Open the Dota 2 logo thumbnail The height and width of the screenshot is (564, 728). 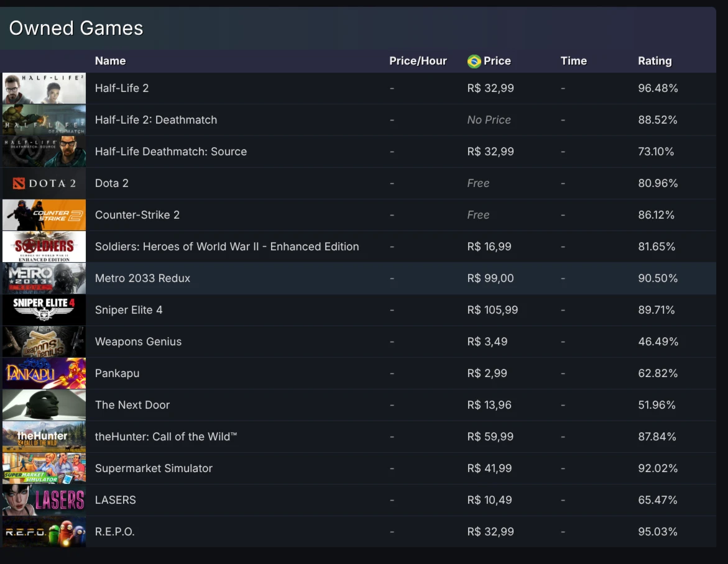click(x=44, y=183)
